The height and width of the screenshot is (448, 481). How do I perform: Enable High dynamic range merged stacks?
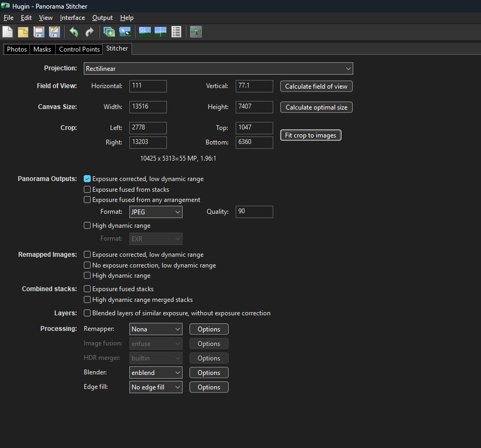tap(87, 300)
